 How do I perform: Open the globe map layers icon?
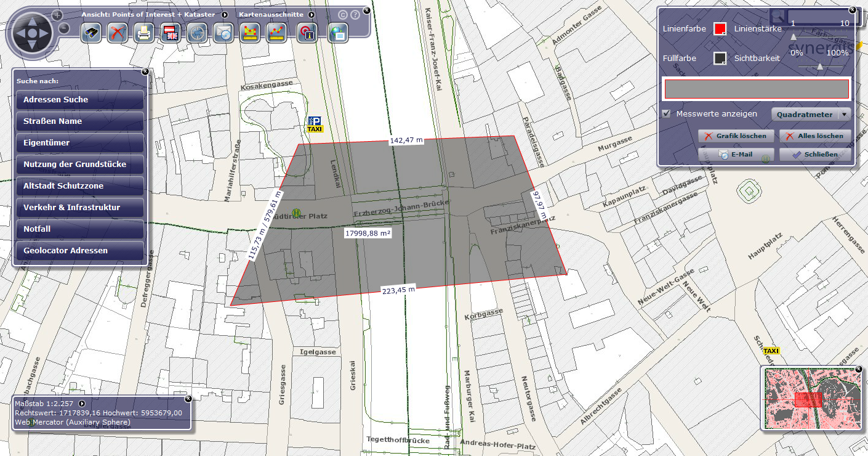tap(337, 33)
